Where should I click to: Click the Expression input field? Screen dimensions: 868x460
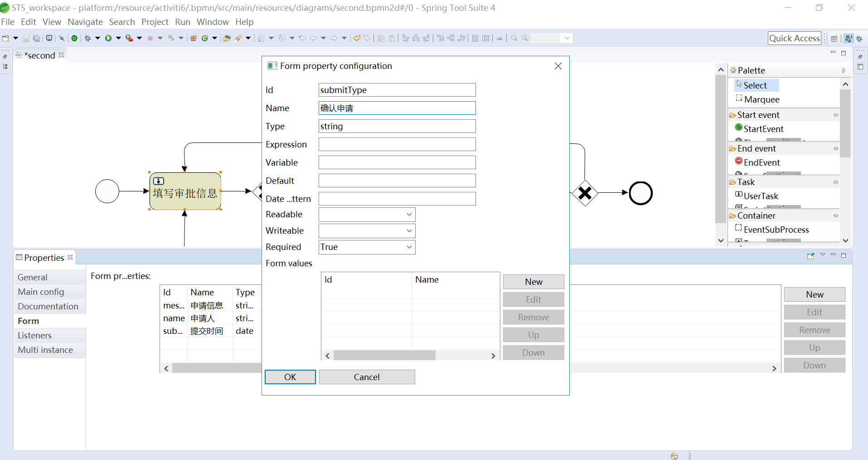(397, 144)
